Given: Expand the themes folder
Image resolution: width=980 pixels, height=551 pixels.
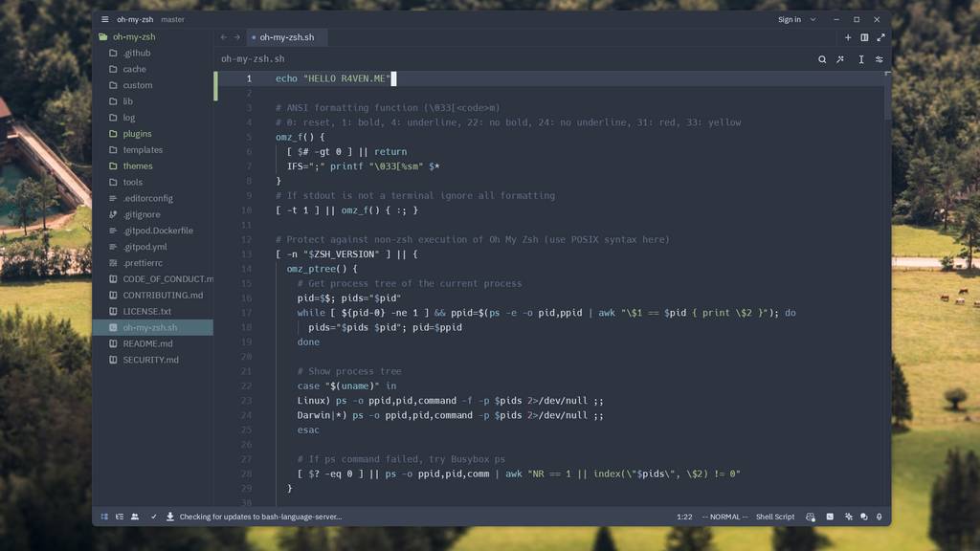Looking at the screenshot, I should click(137, 165).
